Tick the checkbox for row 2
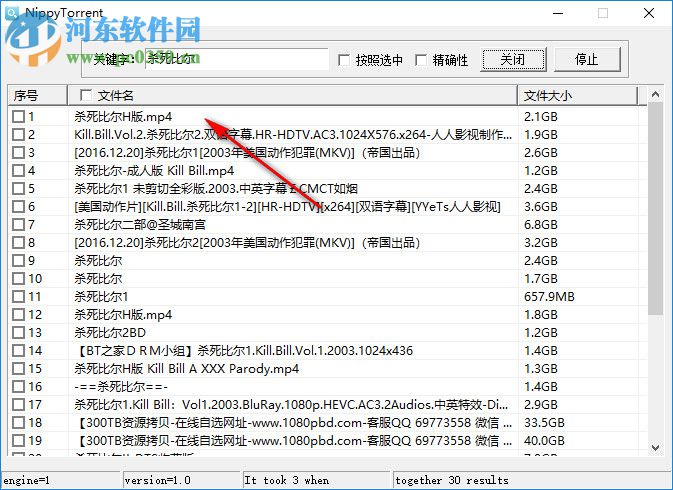The width and height of the screenshot is (673, 490). coord(18,135)
